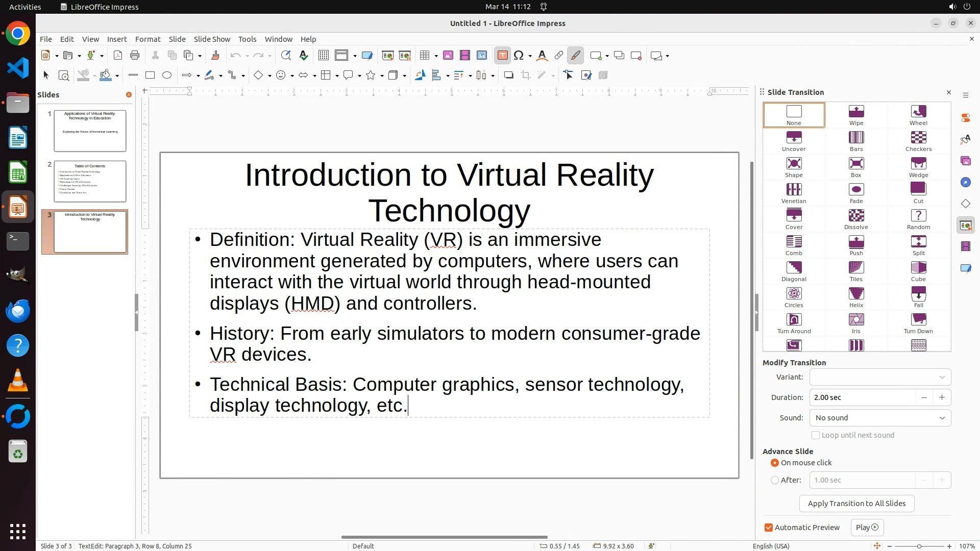Screen dimensions: 980x551
Task: Select On mouse click option
Action: pyautogui.click(x=775, y=463)
